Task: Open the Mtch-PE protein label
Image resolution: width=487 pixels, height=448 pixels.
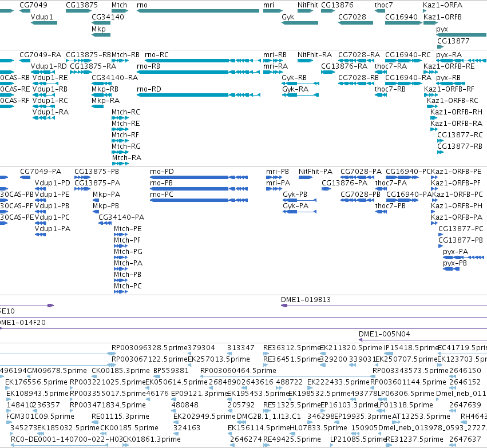Action: coord(128,229)
